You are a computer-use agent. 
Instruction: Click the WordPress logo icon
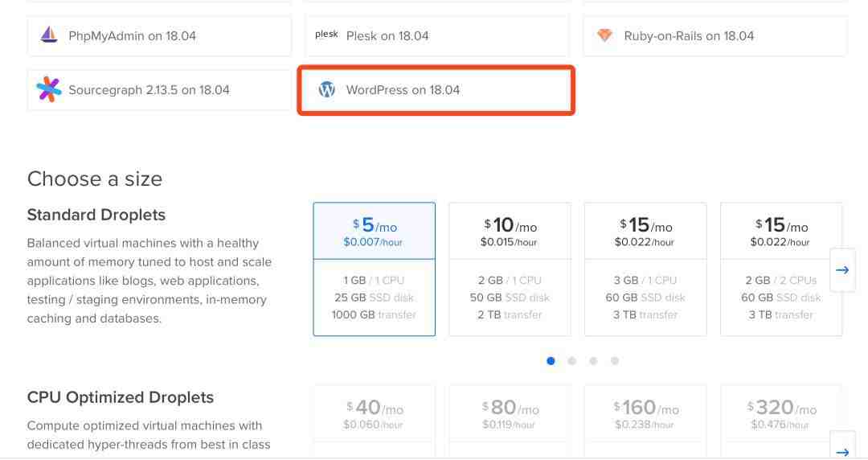tap(326, 89)
